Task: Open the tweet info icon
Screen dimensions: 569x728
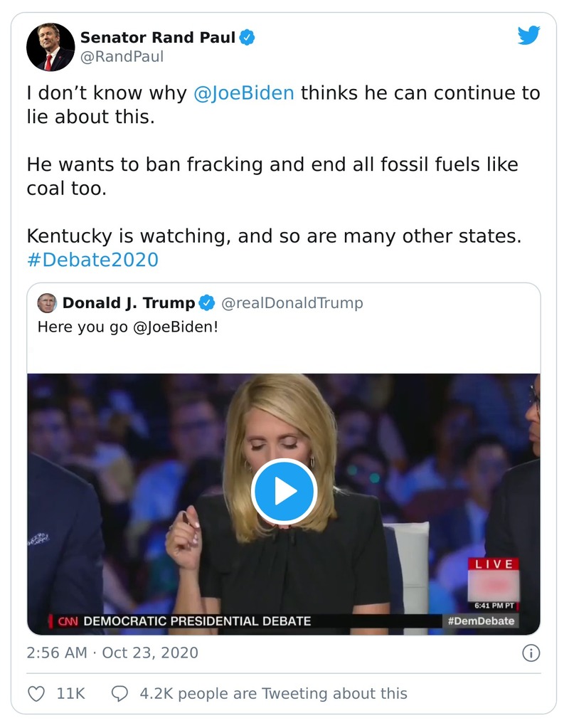Action: click(x=533, y=653)
